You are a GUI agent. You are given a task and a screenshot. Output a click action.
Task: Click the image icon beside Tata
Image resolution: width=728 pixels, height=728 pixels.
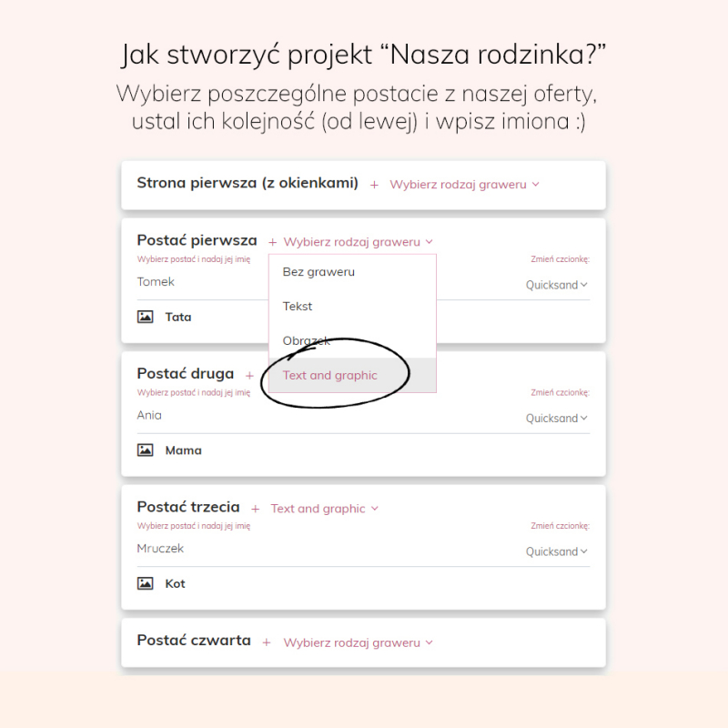[146, 317]
